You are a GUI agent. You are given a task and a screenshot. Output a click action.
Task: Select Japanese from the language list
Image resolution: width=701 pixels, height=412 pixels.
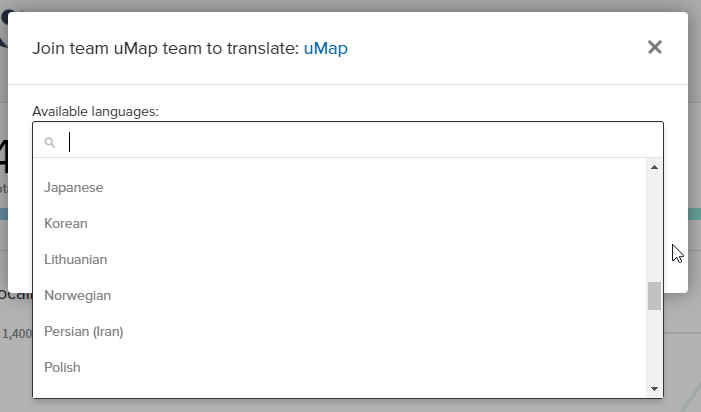tap(74, 187)
